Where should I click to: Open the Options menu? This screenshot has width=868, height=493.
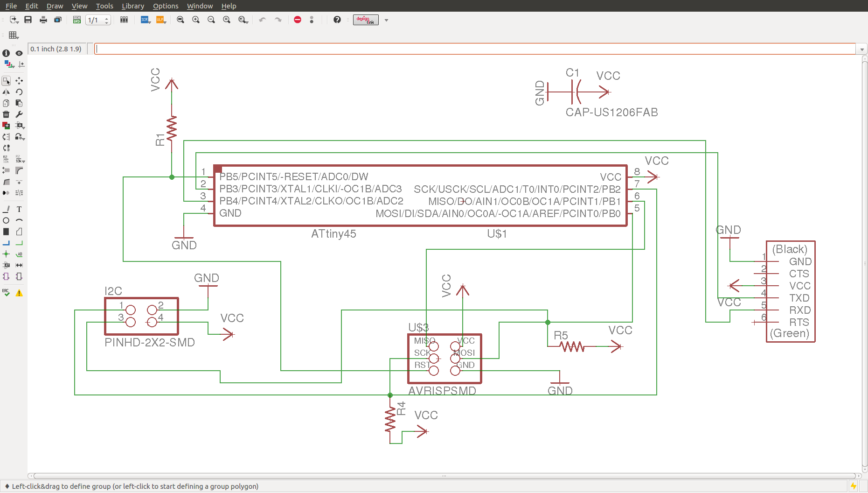click(x=166, y=6)
